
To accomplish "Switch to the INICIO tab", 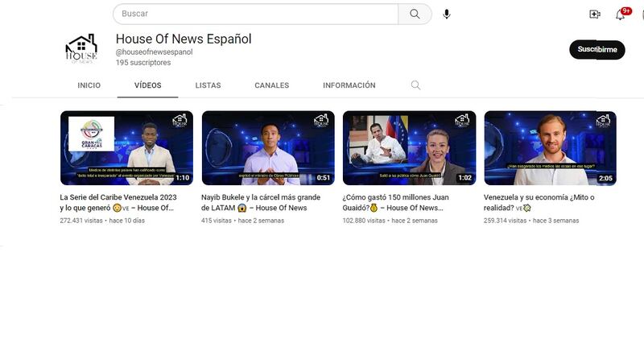I will pyautogui.click(x=89, y=85).
